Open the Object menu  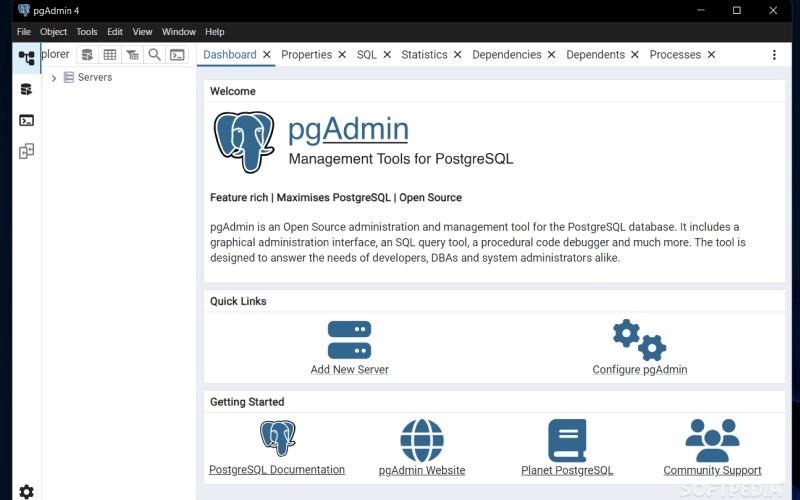pyautogui.click(x=53, y=32)
